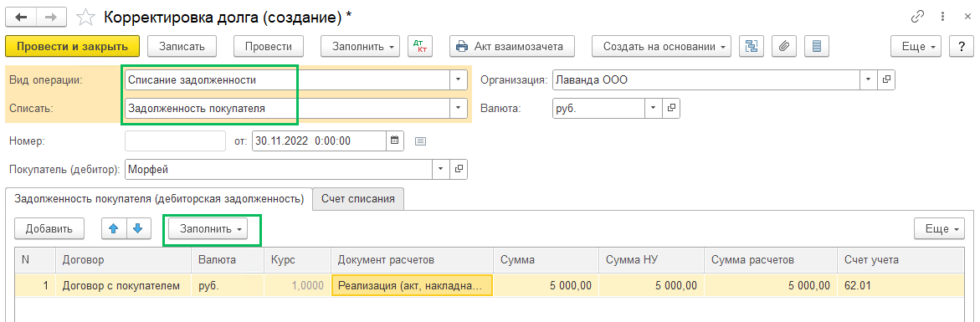The width and height of the screenshot is (980, 322).
Task: Move table row up with blue arrow
Action: click(x=115, y=229)
